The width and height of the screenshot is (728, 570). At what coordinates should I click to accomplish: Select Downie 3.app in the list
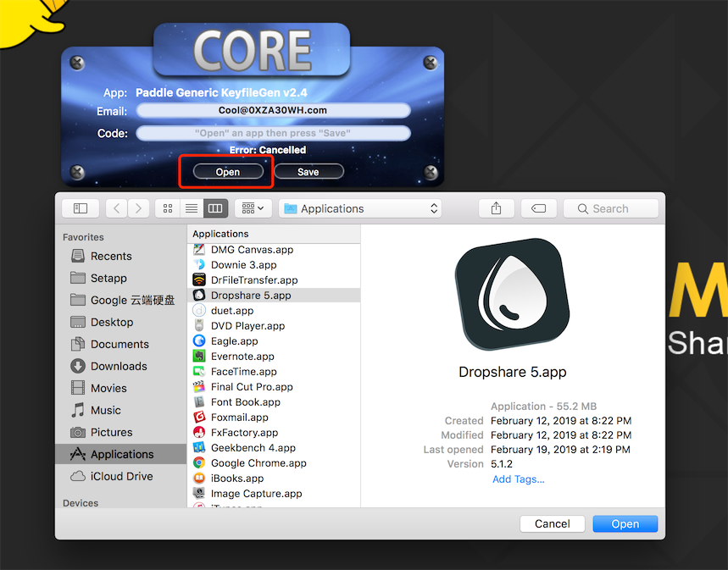[274, 264]
